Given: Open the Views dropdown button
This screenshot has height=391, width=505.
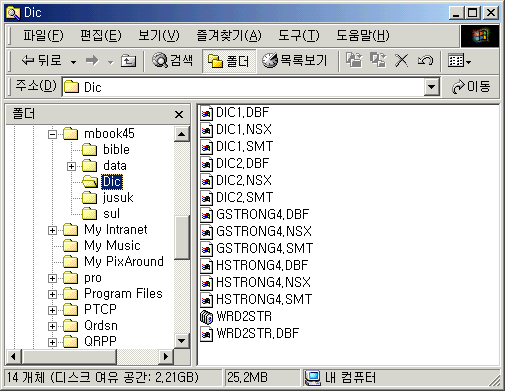Looking at the screenshot, I should pyautogui.click(x=460, y=61).
